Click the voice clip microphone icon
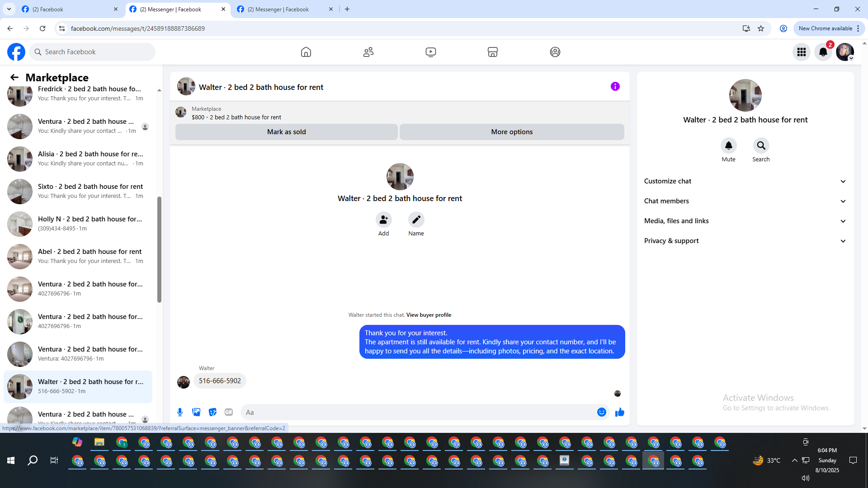 point(180,412)
